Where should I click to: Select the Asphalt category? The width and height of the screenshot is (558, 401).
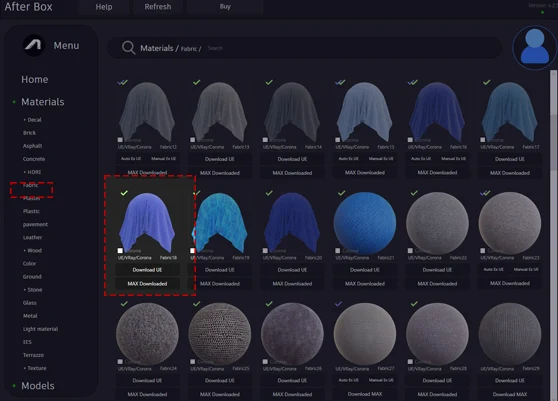(x=32, y=146)
